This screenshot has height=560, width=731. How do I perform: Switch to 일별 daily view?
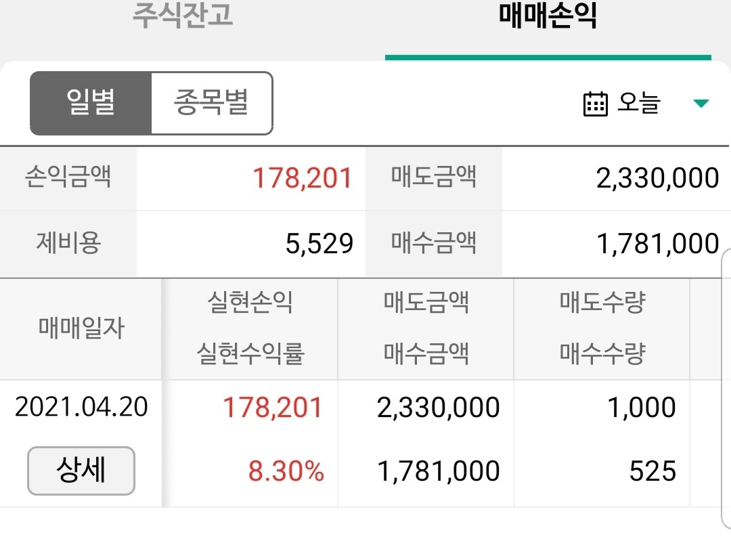90,102
